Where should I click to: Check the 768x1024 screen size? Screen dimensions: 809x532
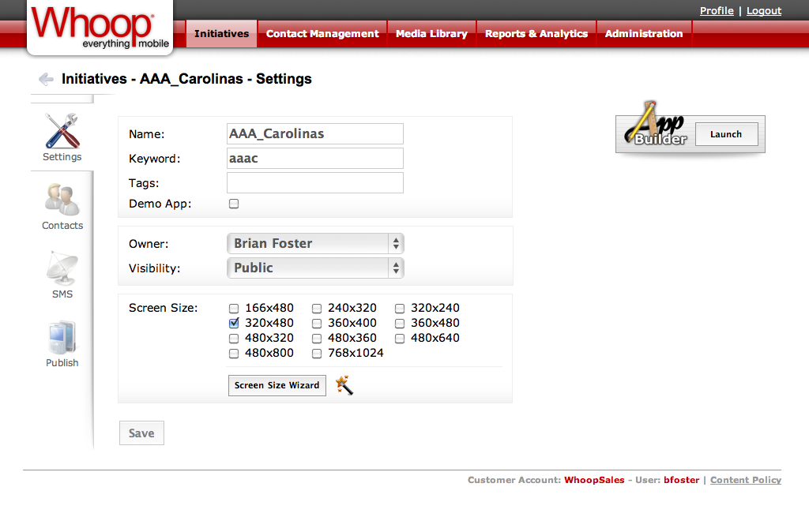(x=317, y=353)
